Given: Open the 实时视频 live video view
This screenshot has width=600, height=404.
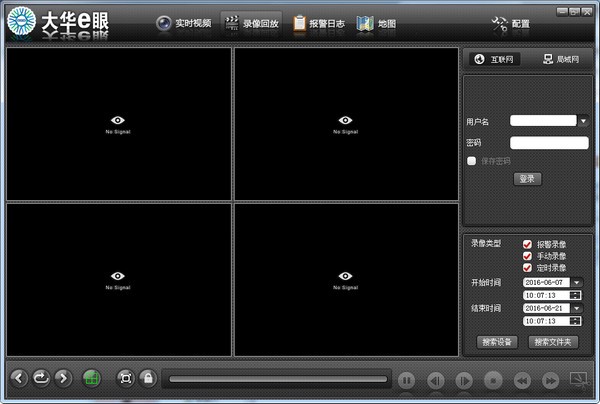Looking at the screenshot, I should click(184, 23).
